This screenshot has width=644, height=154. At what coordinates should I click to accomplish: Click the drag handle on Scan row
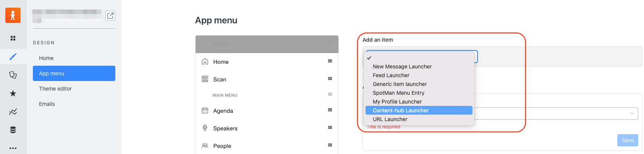[330, 79]
